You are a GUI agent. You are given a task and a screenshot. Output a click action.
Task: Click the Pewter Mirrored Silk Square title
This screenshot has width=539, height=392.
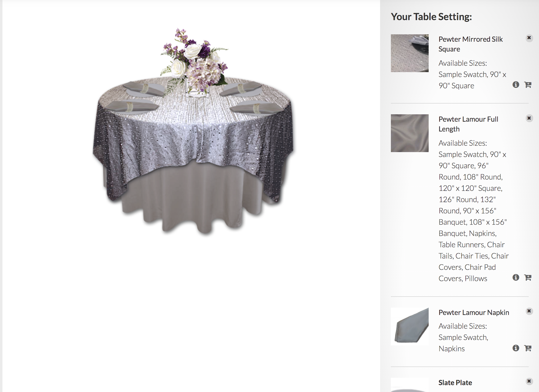point(470,44)
